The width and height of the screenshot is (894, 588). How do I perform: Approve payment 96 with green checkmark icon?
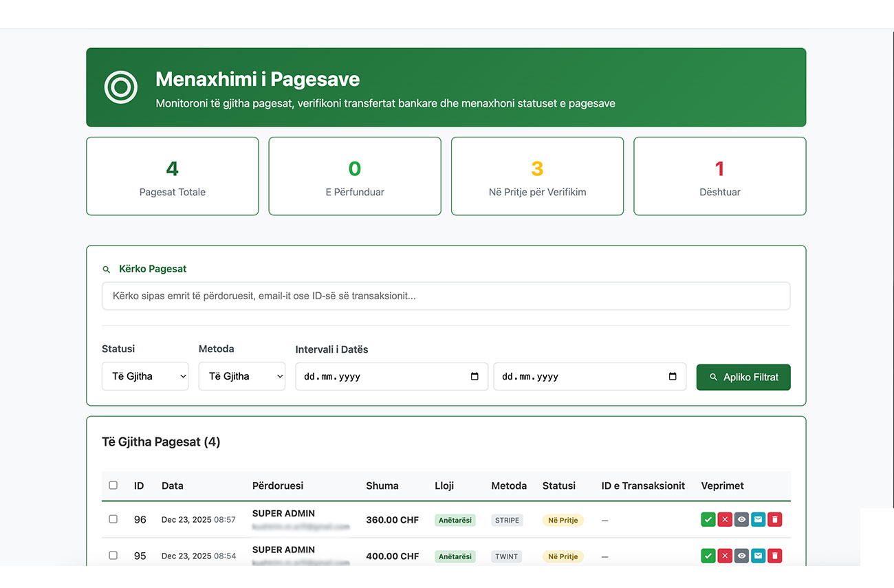[708, 520]
